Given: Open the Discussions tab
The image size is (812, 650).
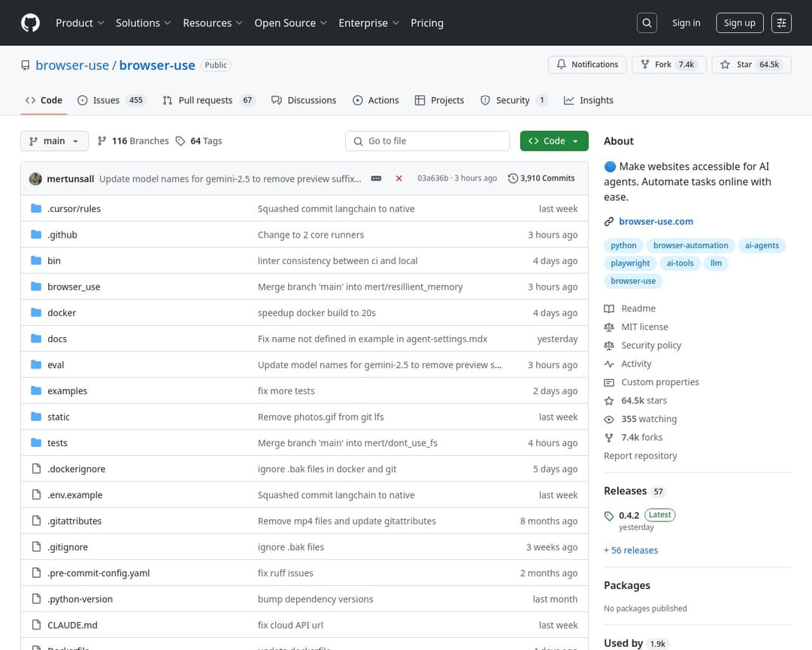Looking at the screenshot, I should pos(304,100).
